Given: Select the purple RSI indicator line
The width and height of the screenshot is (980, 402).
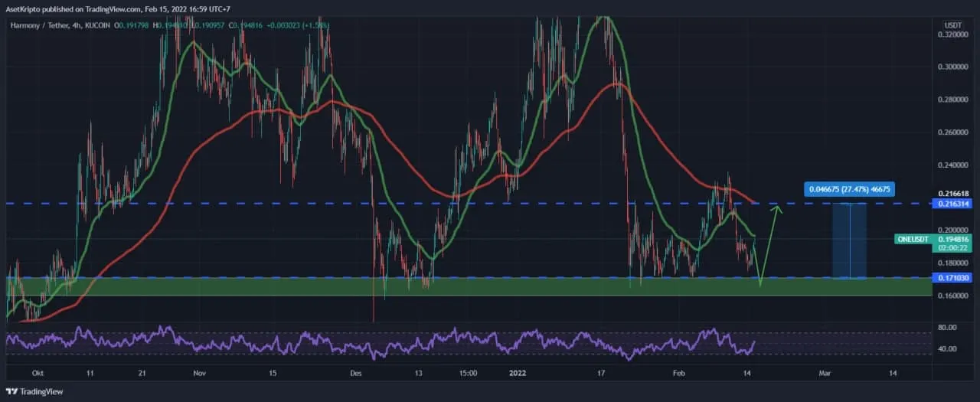Looking at the screenshot, I should pos(306,341).
